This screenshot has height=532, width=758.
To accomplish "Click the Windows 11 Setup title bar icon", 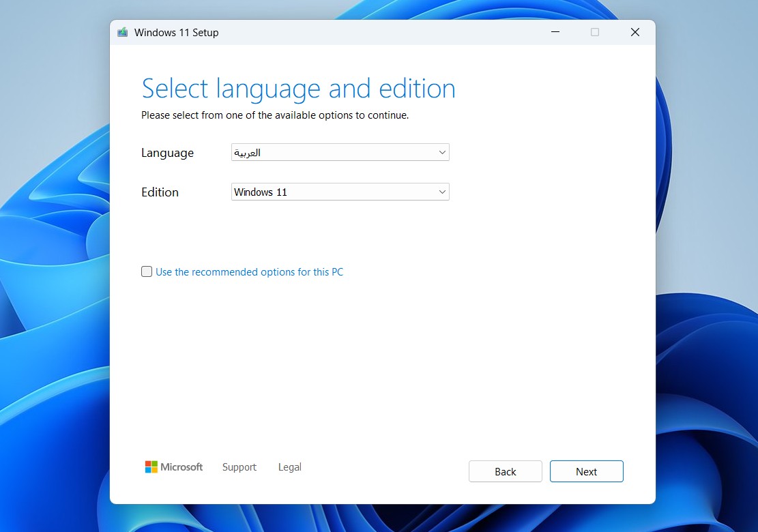I will (x=123, y=32).
